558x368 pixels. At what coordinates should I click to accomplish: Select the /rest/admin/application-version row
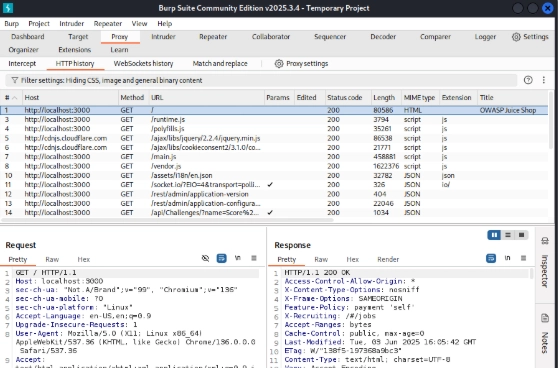click(274, 194)
